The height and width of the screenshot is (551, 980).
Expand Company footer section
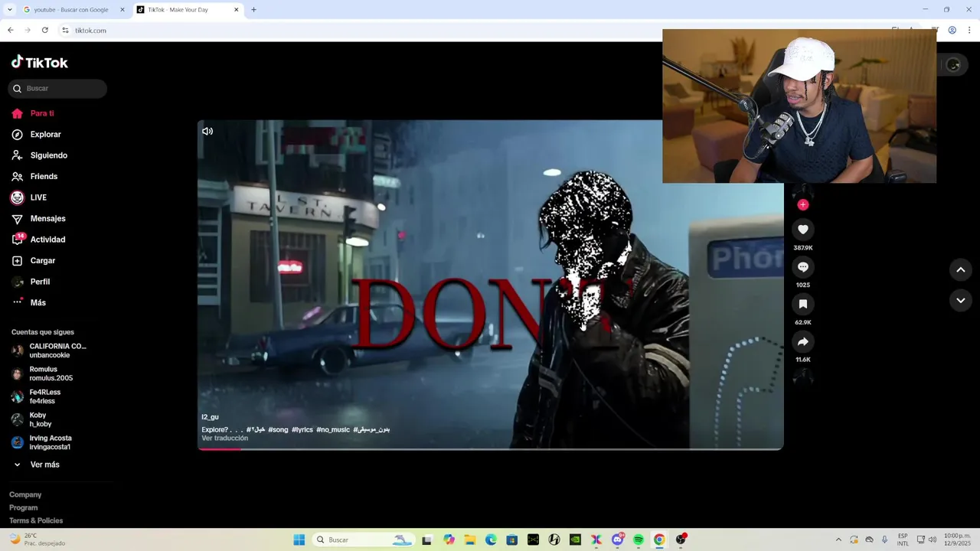click(x=25, y=495)
